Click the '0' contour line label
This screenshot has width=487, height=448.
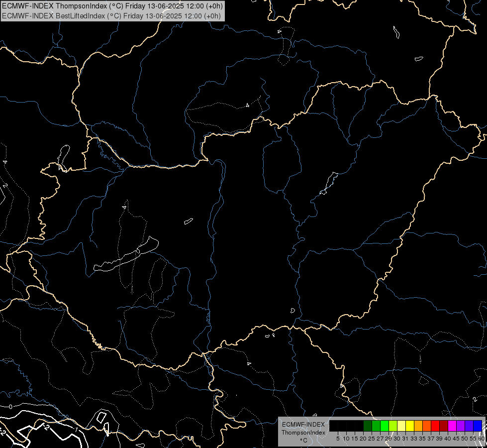[10, 407]
